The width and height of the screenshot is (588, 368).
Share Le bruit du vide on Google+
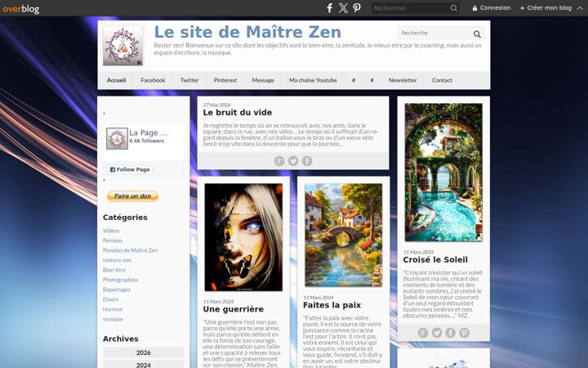pos(279,161)
